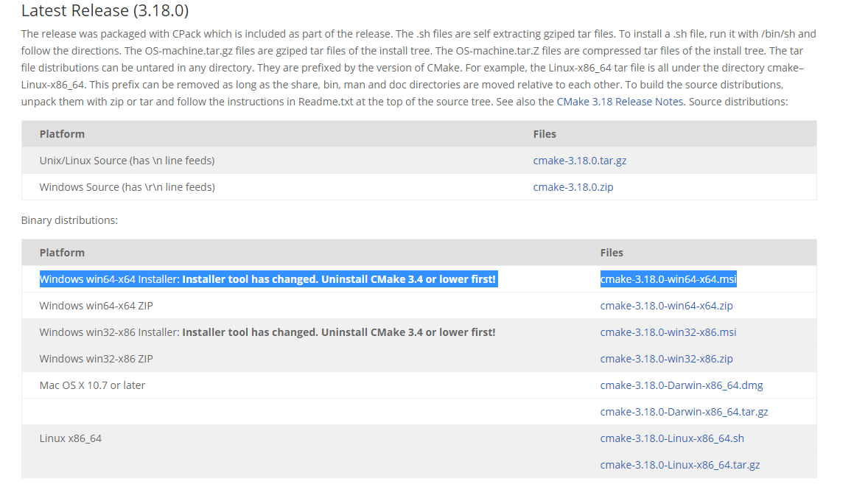Download cmake-3.18.0-Darwin-x86_64.dmg file
This screenshot has height=487, width=868.
(x=682, y=385)
